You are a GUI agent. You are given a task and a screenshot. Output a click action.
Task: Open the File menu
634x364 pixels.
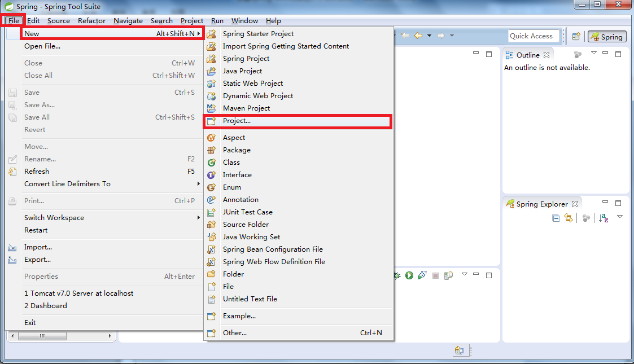click(14, 21)
